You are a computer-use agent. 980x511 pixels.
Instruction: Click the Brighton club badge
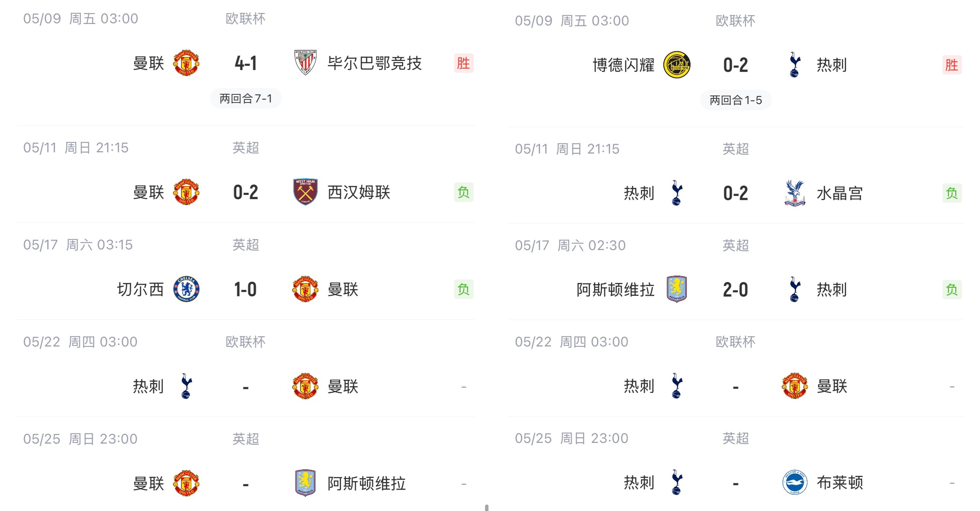point(795,482)
